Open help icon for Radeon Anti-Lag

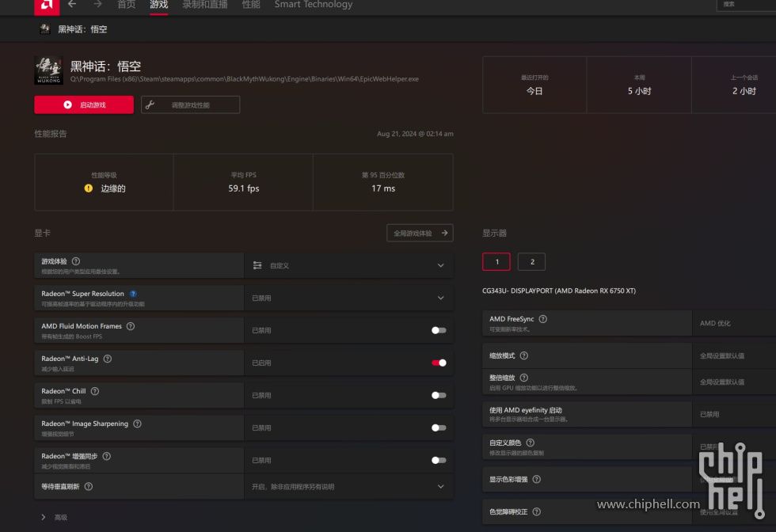[x=108, y=359]
